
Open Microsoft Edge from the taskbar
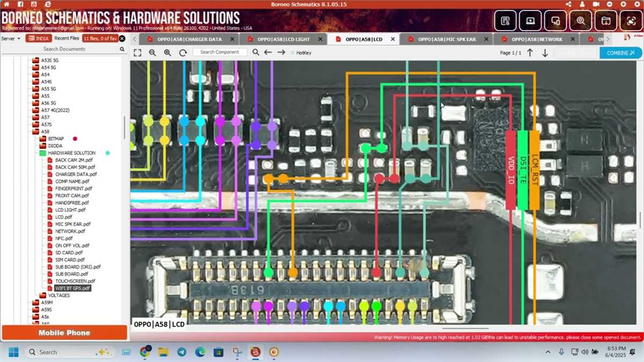point(200,352)
